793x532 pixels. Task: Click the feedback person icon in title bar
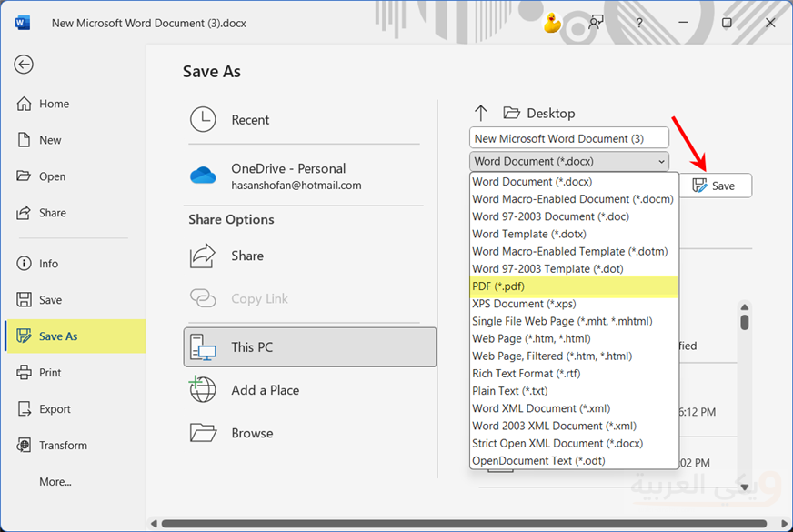click(x=596, y=23)
